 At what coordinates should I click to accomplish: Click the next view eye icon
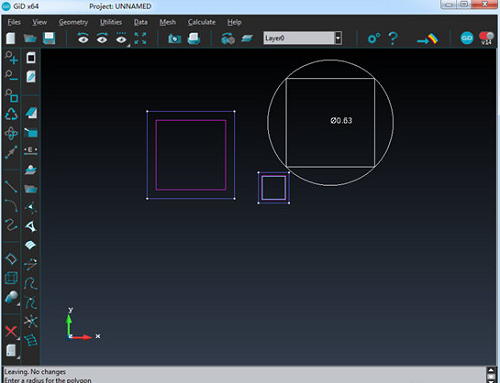tap(102, 38)
